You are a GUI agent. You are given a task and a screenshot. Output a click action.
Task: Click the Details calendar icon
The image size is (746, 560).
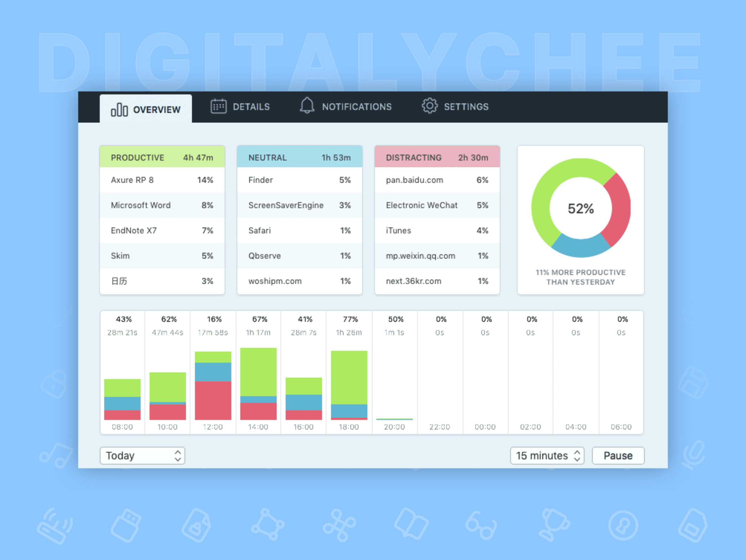coord(218,107)
